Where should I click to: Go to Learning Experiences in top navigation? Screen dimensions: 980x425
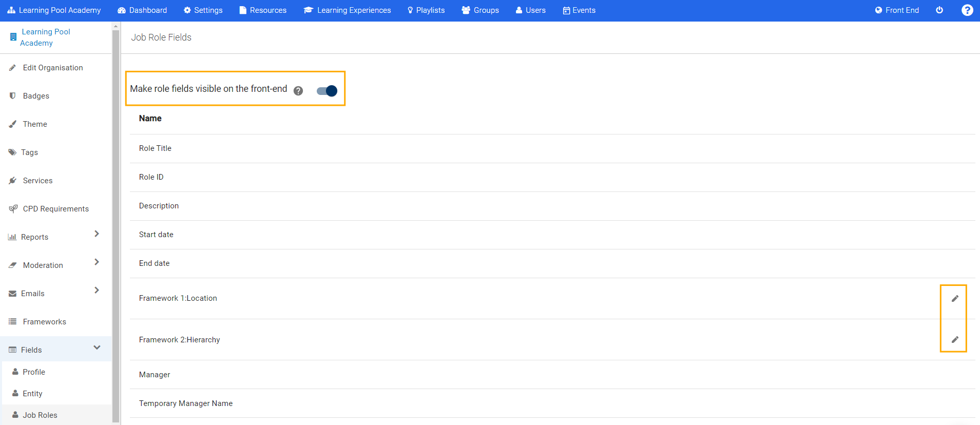point(347,10)
